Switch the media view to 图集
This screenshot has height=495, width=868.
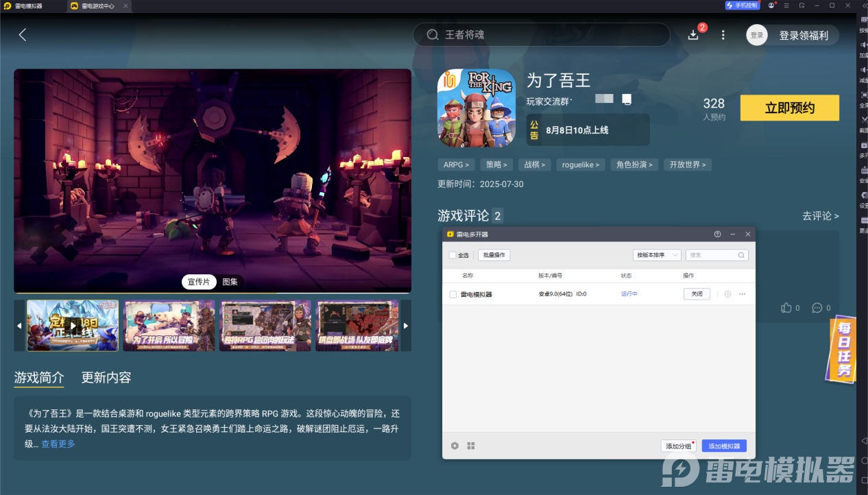tap(230, 282)
